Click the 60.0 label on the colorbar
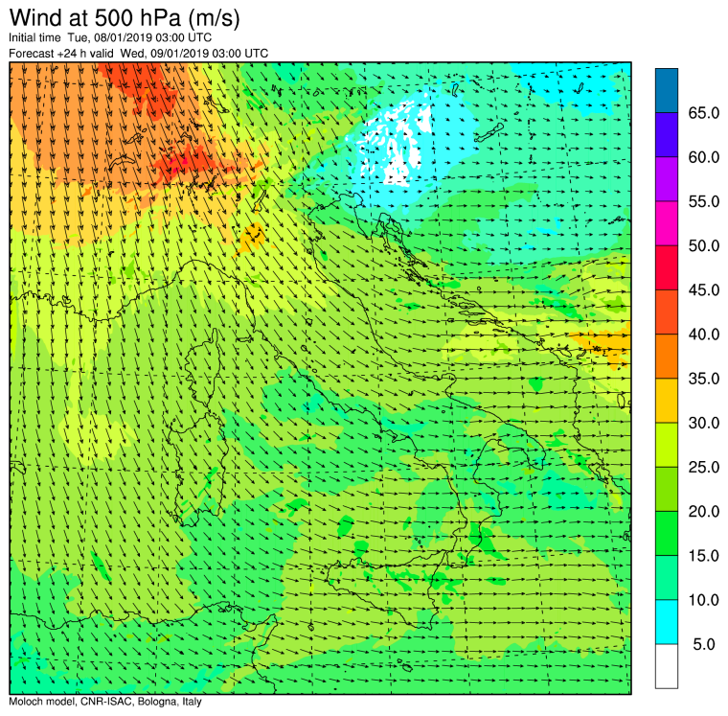728x716 pixels. (703, 157)
